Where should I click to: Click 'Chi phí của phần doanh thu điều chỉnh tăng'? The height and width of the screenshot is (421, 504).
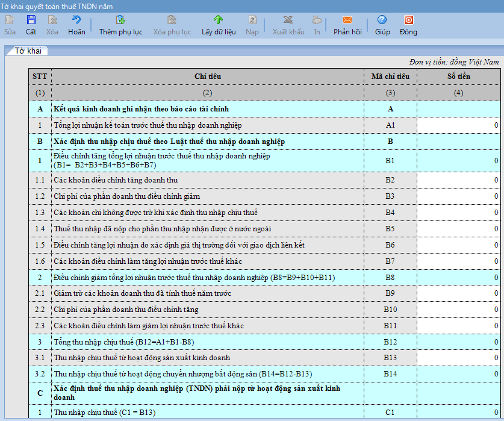click(x=126, y=310)
